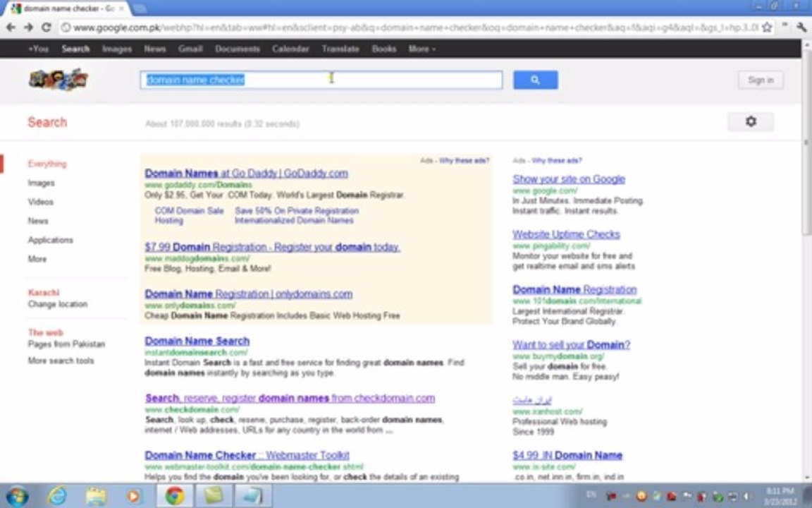The width and height of the screenshot is (812, 508).
Task: Click Change location link
Action: click(58, 304)
